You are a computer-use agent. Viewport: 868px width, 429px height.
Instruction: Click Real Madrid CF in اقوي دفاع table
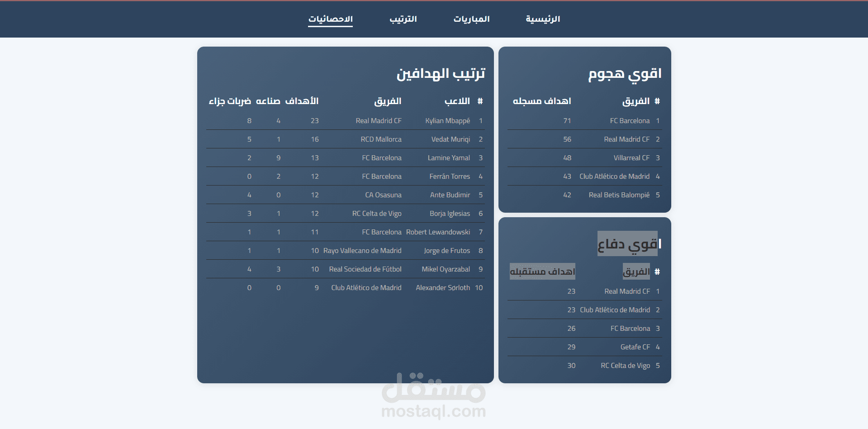pyautogui.click(x=627, y=291)
